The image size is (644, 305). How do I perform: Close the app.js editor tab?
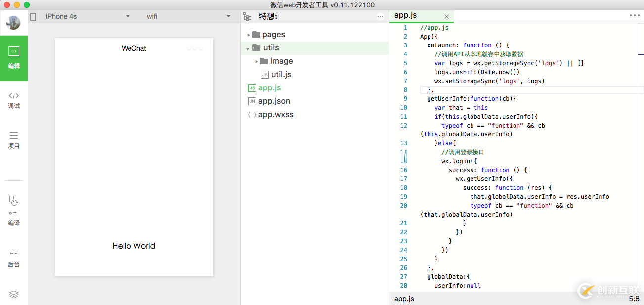click(447, 16)
